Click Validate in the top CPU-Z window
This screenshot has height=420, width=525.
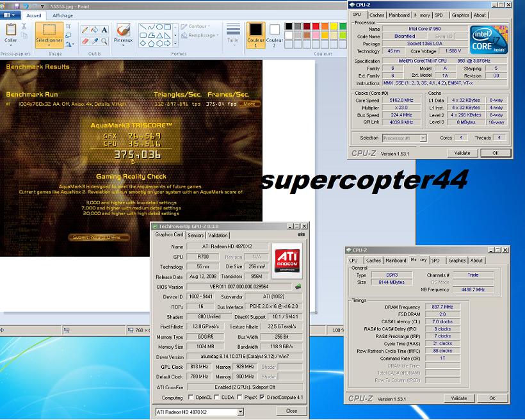point(462,153)
